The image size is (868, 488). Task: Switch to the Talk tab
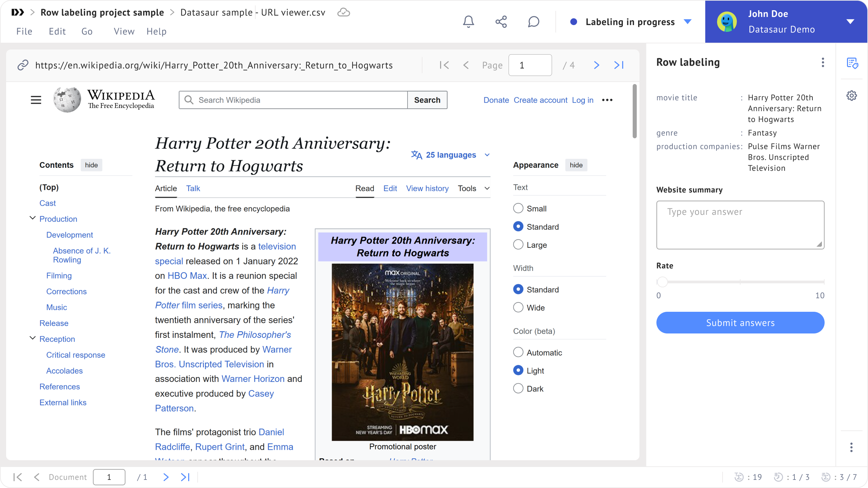pyautogui.click(x=193, y=188)
